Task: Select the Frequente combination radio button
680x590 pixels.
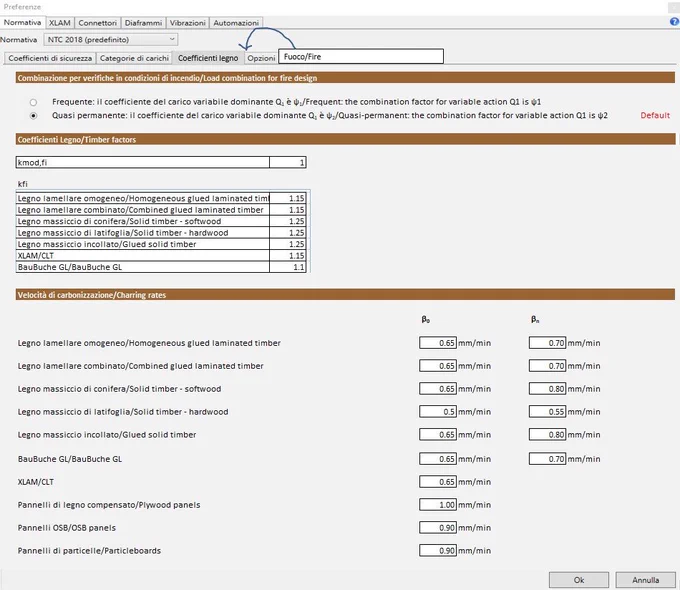Action: coord(33,102)
